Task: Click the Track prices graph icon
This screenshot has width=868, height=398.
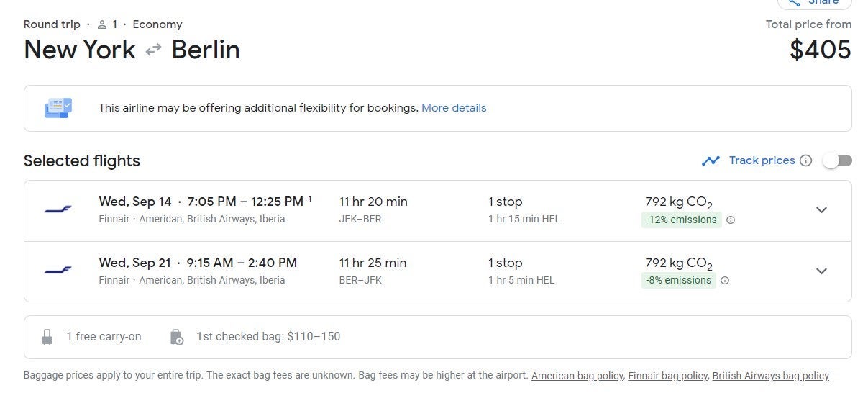Action: pyautogui.click(x=711, y=160)
